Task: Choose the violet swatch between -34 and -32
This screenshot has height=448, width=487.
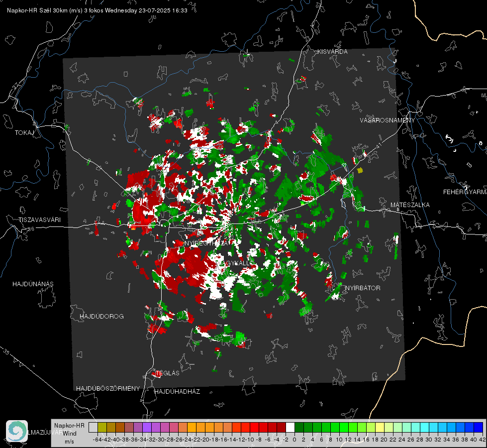Action: [x=147, y=427]
